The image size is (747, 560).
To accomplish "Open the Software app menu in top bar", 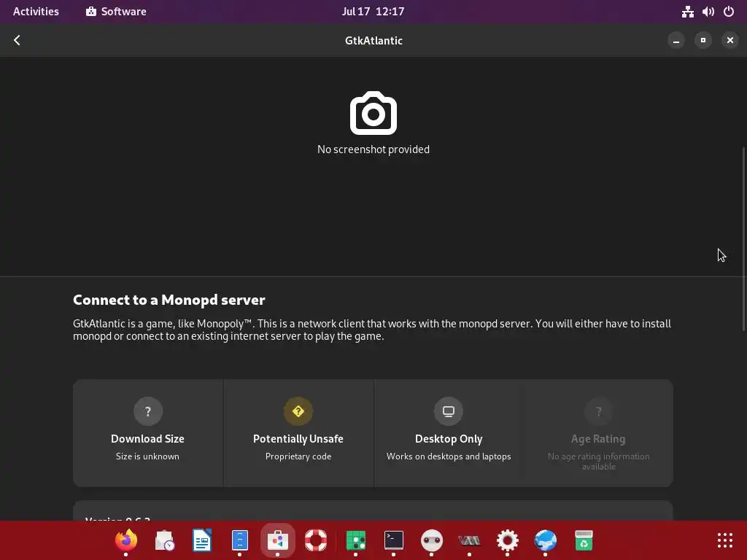I will coord(116,12).
